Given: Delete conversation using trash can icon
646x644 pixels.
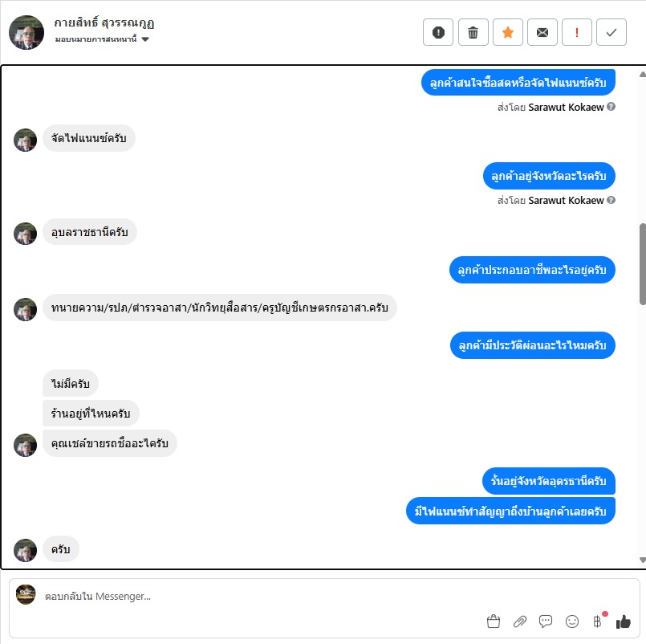Looking at the screenshot, I should tap(473, 32).
